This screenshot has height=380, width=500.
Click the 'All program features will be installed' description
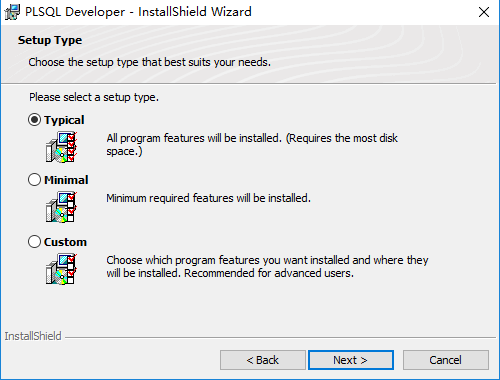(x=252, y=144)
